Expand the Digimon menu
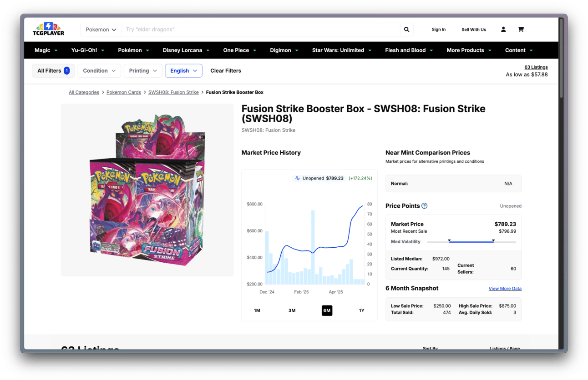The width and height of the screenshot is (588, 380). click(284, 50)
